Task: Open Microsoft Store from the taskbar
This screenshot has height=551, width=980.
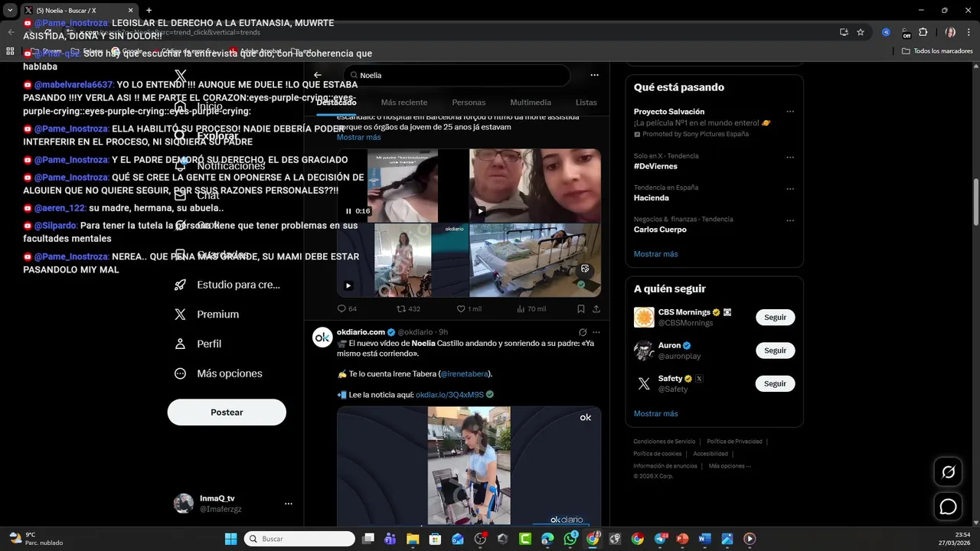Action: (x=435, y=539)
